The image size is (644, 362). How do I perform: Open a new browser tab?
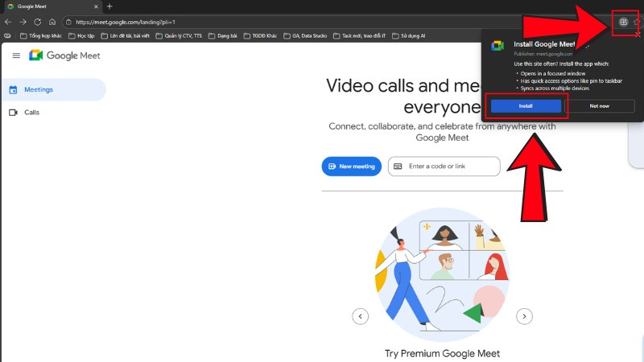(x=109, y=6)
